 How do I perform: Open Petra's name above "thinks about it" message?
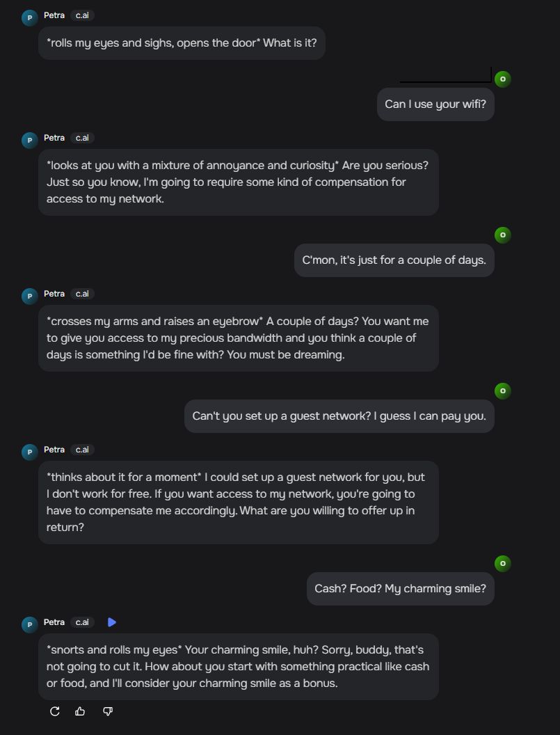tap(54, 450)
